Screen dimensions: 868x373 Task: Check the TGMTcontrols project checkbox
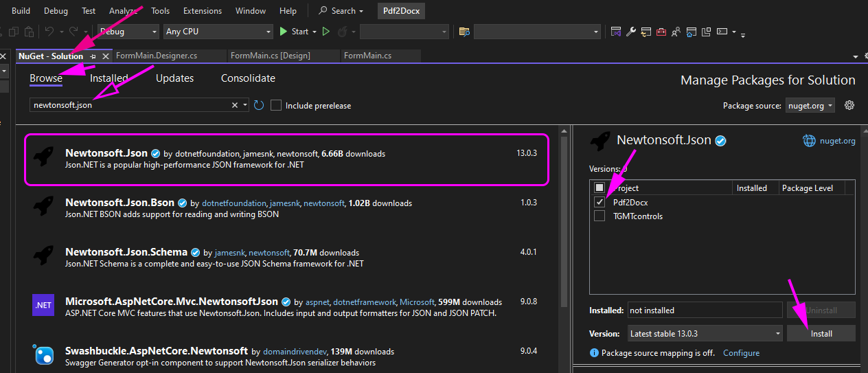pos(599,216)
